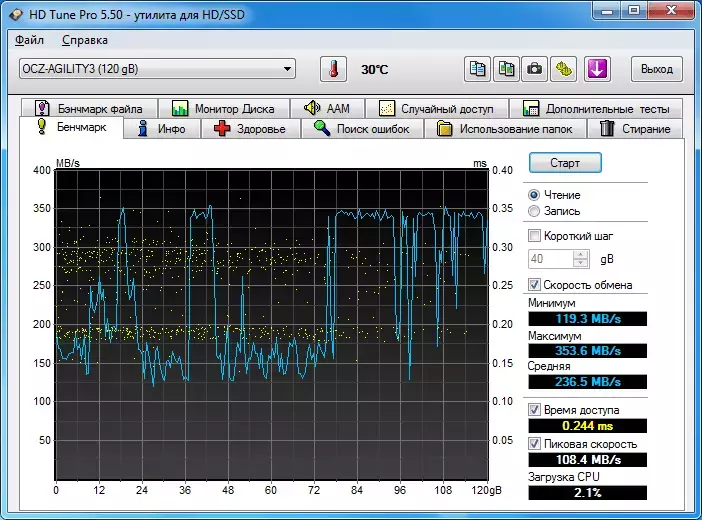Click the camera save screenshot icon
This screenshot has height=520, width=702.
[534, 69]
